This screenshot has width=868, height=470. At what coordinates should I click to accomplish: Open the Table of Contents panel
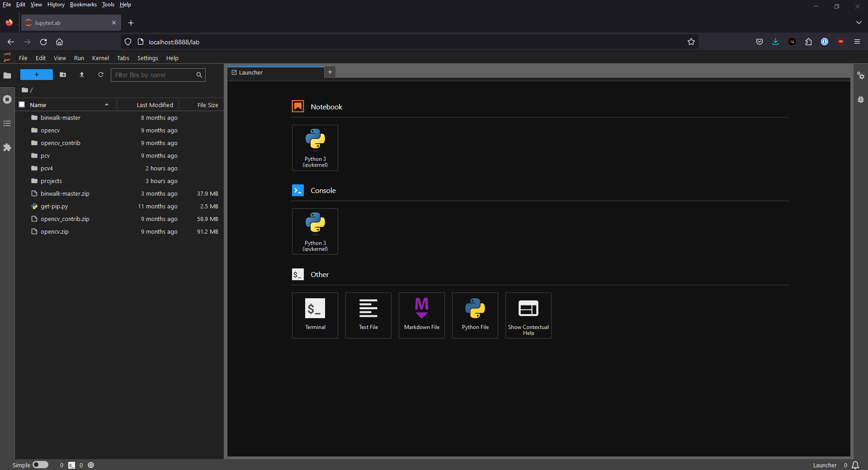(7, 123)
